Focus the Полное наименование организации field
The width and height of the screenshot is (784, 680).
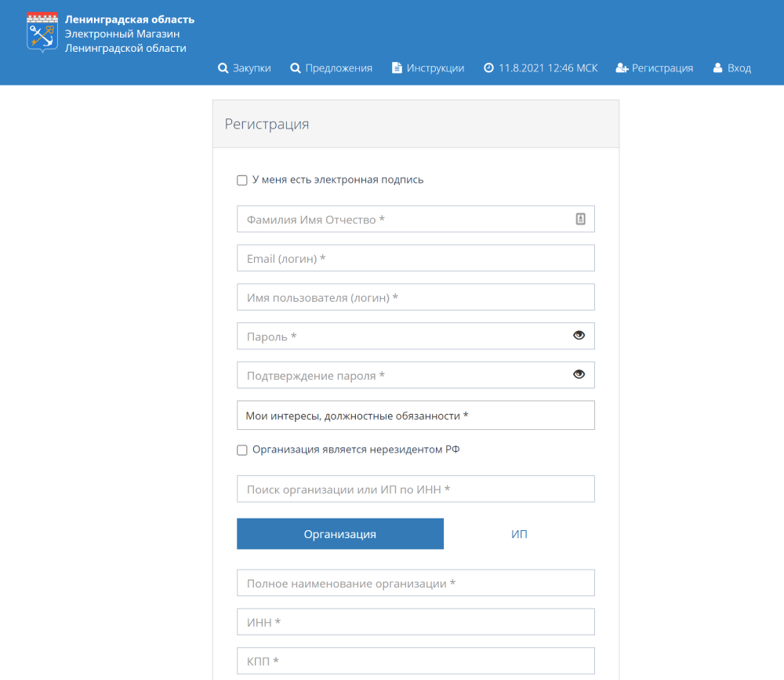[x=416, y=583]
